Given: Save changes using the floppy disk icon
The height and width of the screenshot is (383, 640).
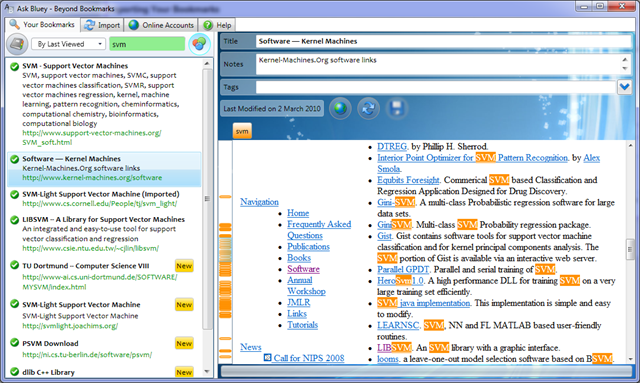Looking at the screenshot, I should click(396, 109).
